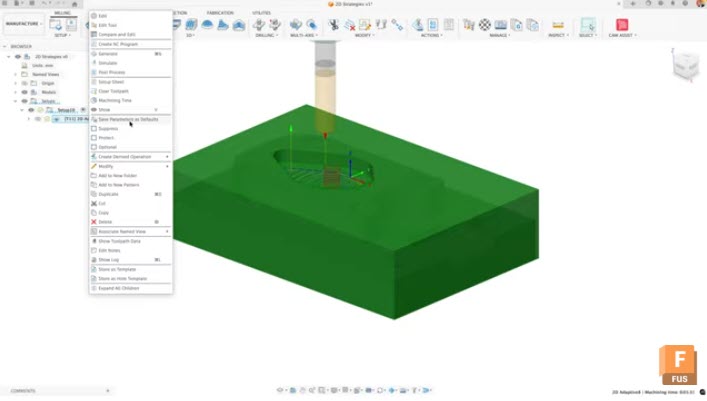Choose Generate in the context menu

[x=131, y=54]
